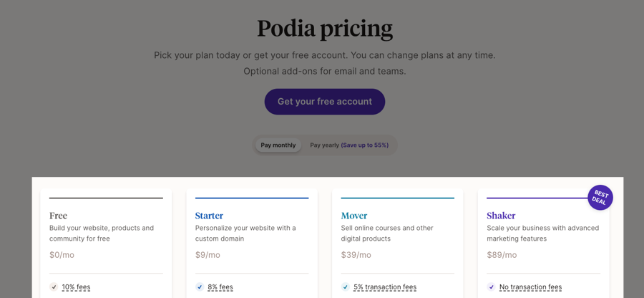This screenshot has width=644, height=298.
Task: Select the Shaker plan heading
Action: pos(501,216)
